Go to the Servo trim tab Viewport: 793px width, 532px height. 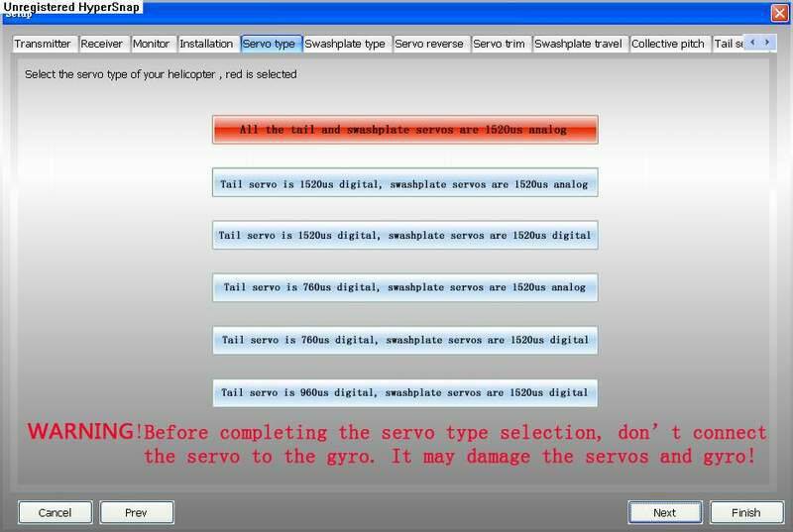coord(500,44)
